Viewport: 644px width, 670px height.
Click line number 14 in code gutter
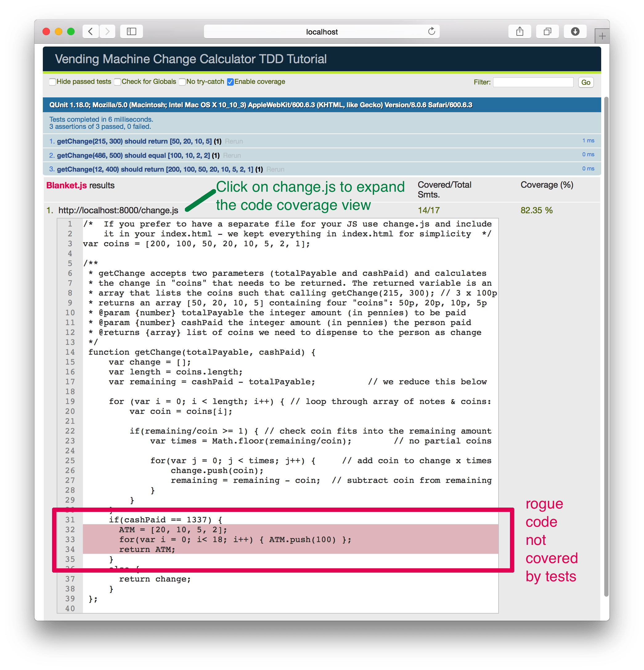(x=70, y=352)
